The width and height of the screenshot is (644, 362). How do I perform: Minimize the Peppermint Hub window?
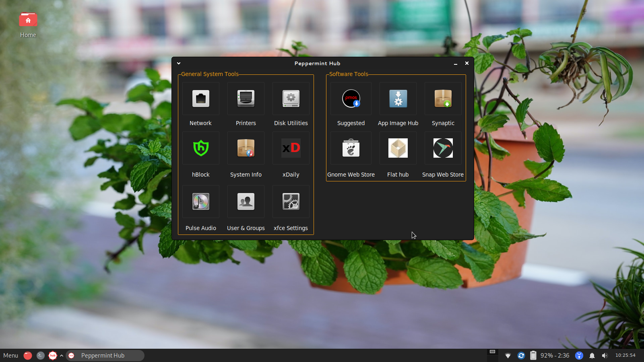(456, 64)
